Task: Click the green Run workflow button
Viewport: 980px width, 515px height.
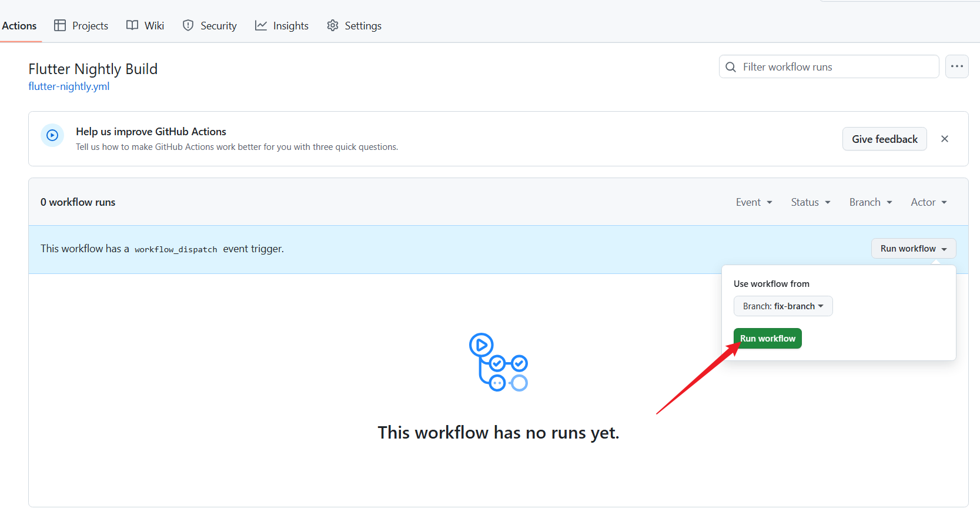Action: point(767,339)
